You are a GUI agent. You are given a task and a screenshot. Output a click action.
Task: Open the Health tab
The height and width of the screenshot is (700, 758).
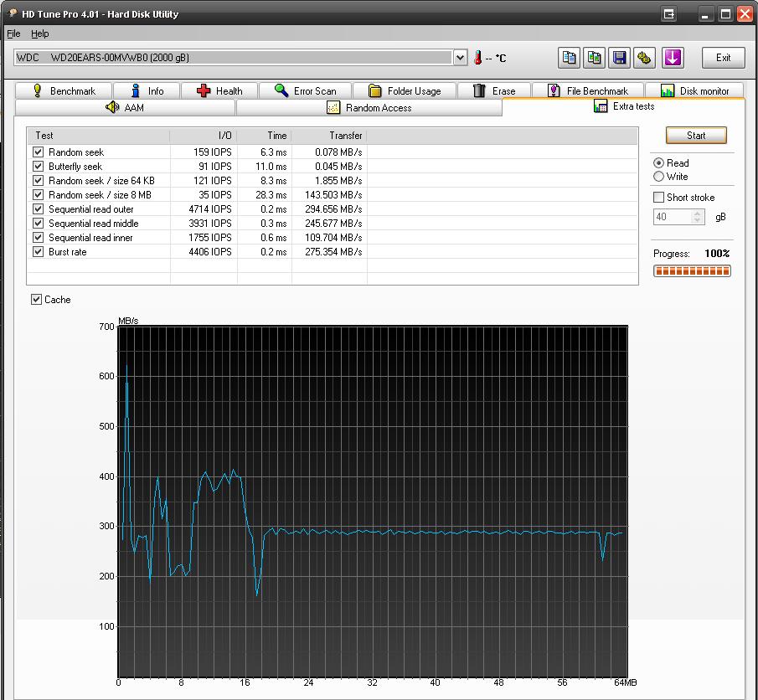[x=219, y=91]
